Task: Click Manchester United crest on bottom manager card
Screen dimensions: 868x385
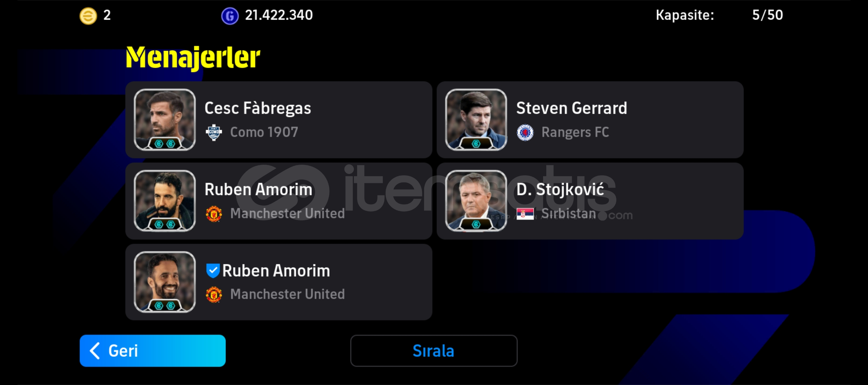Action: [214, 295]
